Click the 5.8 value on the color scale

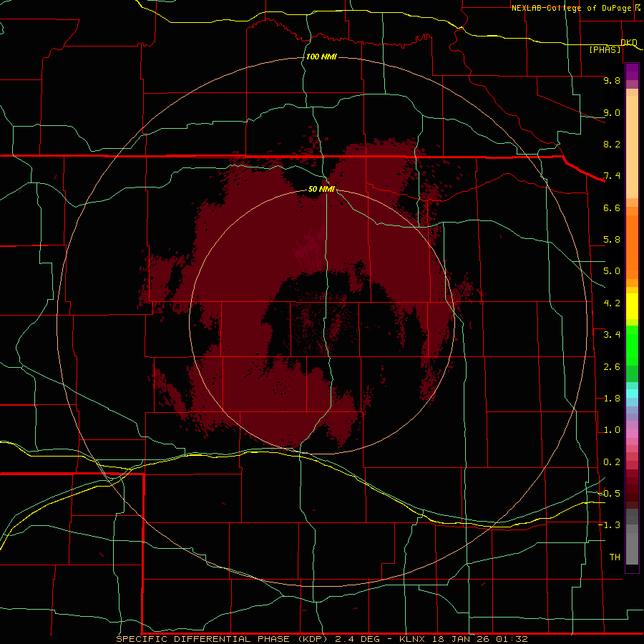(612, 240)
